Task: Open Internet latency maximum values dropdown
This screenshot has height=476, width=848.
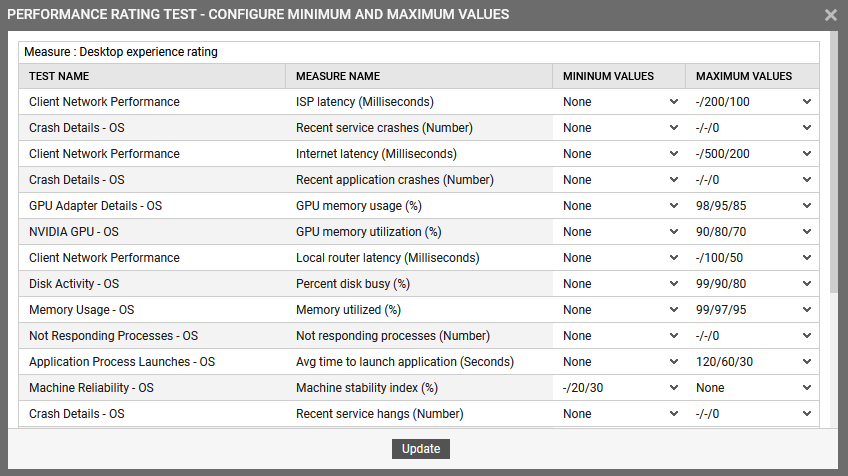Action: coord(752,154)
